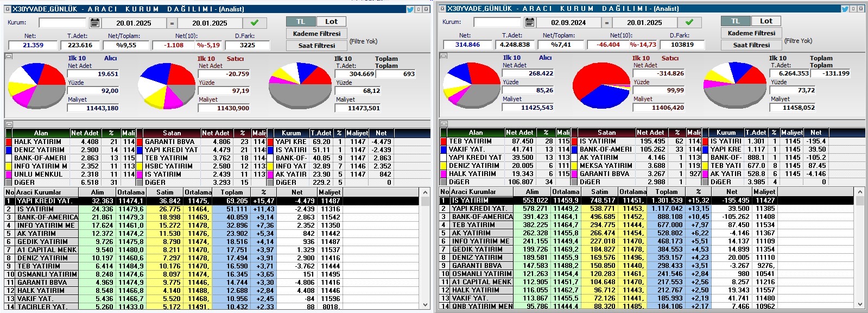Click Kurum input field in the Net 21.359 window
Screen dimensions: 868x313
tap(62, 23)
